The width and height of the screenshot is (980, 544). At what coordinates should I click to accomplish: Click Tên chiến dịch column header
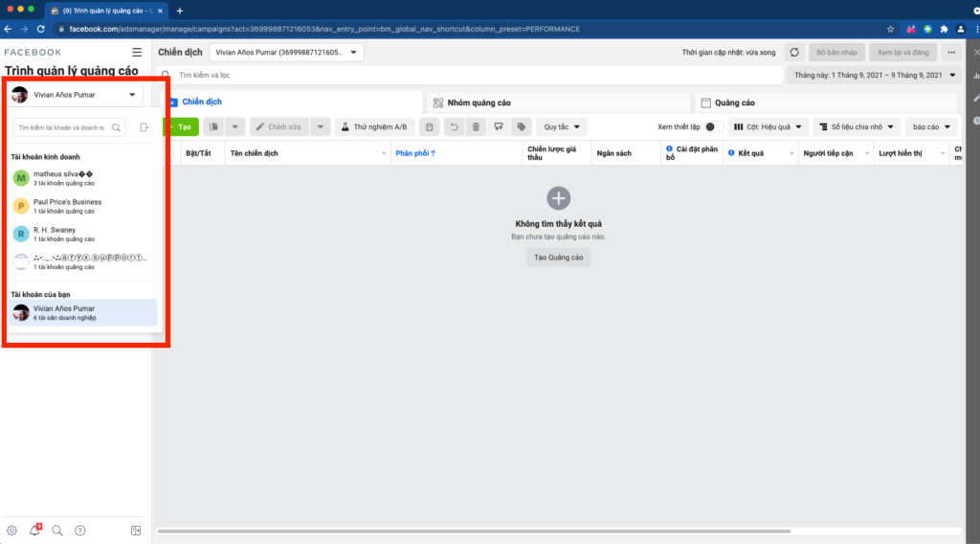[x=307, y=153]
